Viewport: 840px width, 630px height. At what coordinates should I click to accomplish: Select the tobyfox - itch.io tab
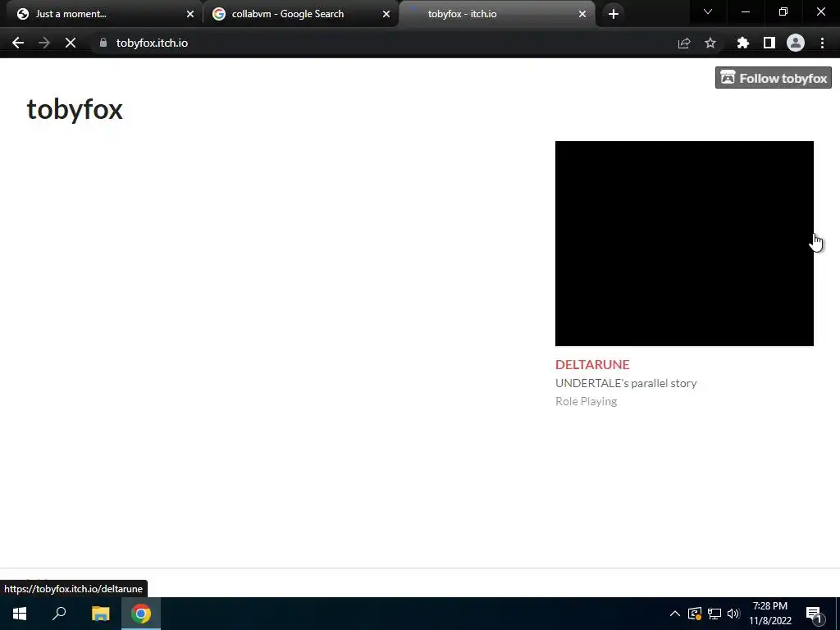[x=497, y=14]
